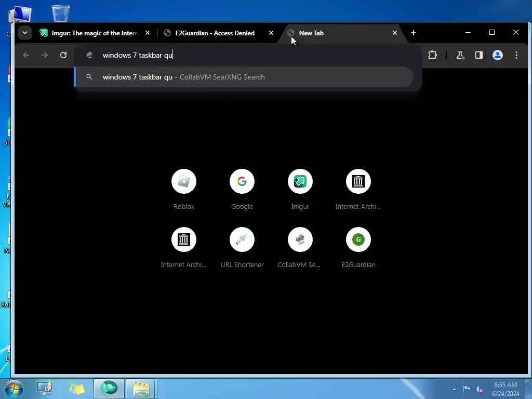
Task: Click the URL Shortener label text
Action: [x=242, y=264]
